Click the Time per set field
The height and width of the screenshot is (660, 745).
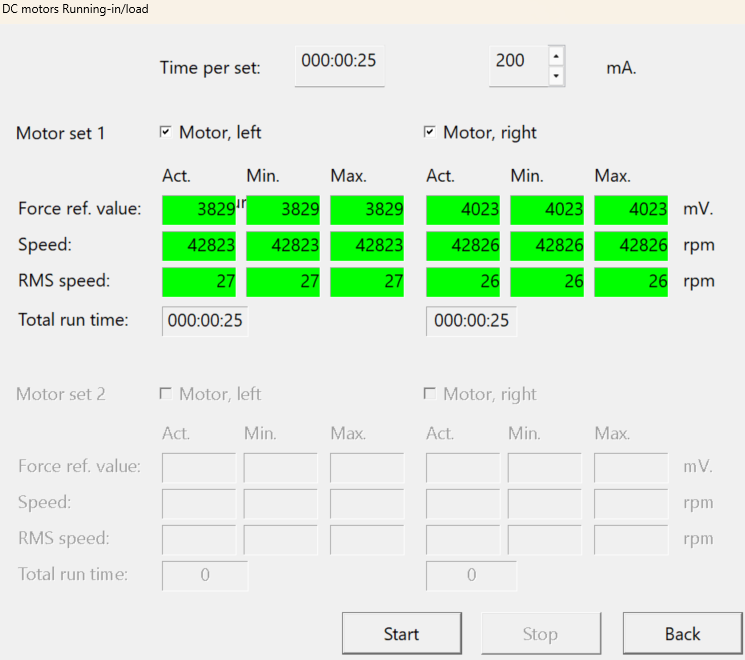click(339, 66)
